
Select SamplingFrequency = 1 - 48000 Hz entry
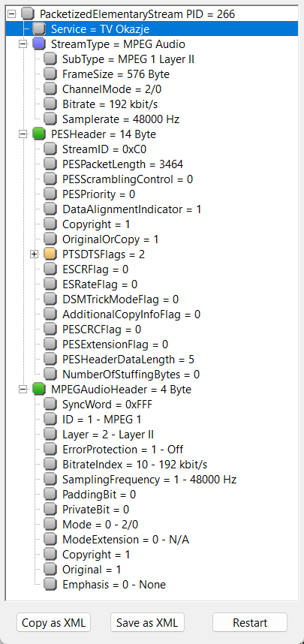[x=149, y=480]
